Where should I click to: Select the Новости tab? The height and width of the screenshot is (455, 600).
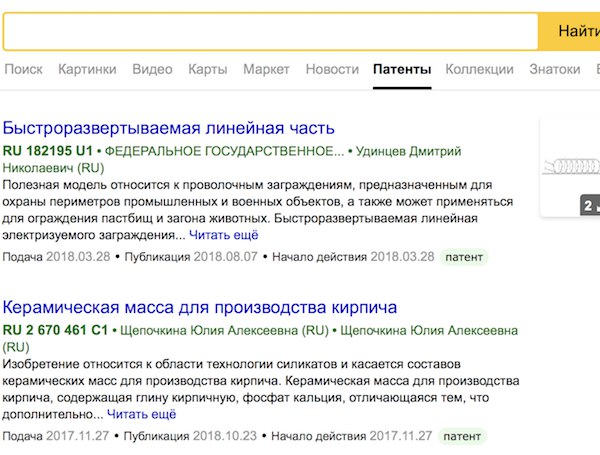[332, 69]
